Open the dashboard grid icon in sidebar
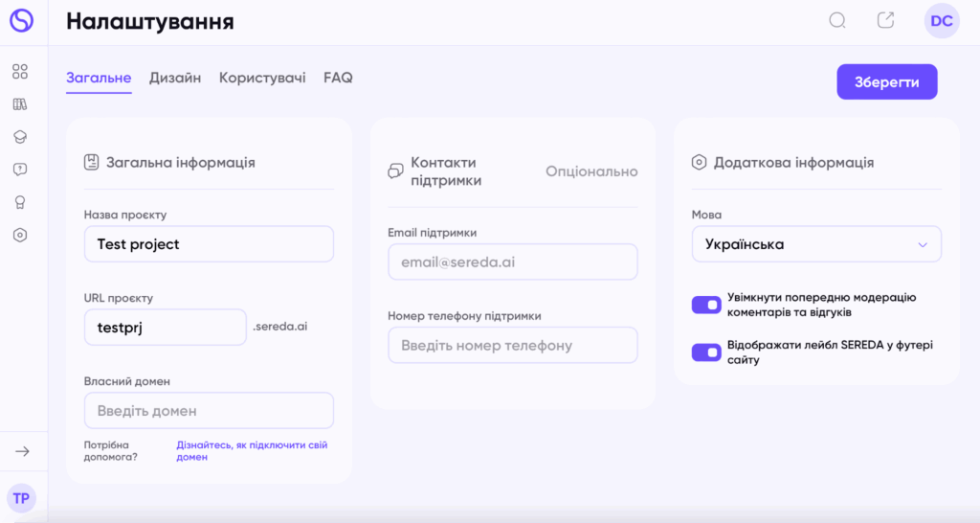 (x=20, y=71)
